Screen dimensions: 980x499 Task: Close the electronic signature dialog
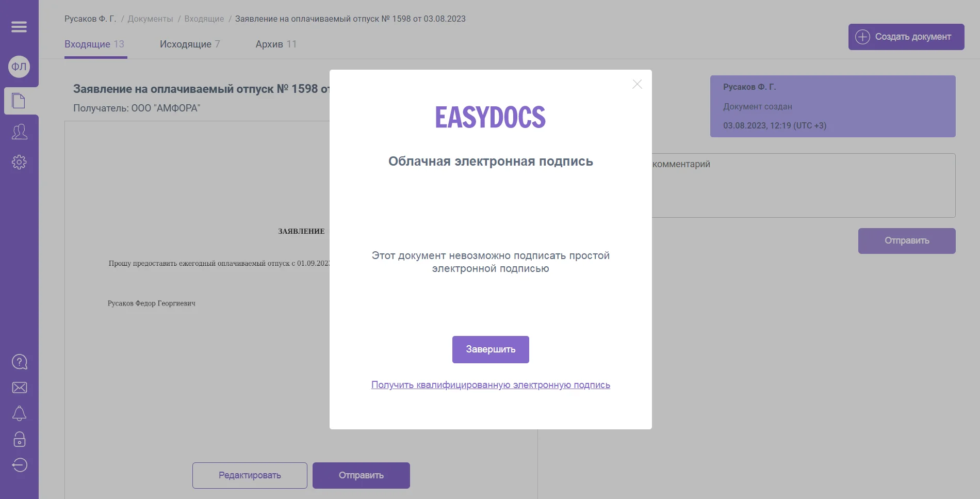pos(637,84)
